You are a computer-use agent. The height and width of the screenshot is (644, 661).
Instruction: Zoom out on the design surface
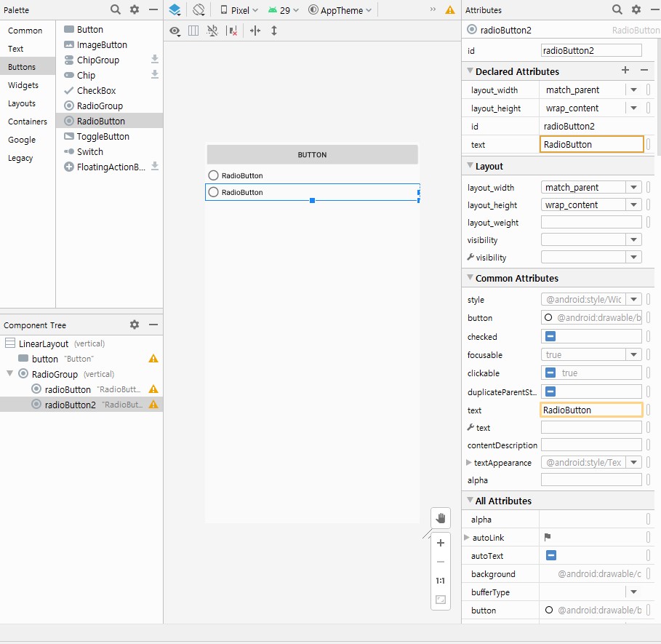(x=441, y=562)
